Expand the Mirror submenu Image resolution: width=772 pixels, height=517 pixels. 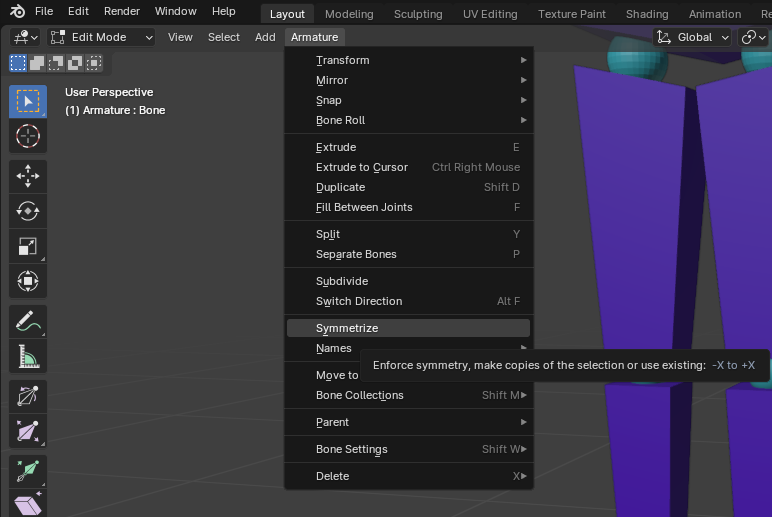(x=409, y=80)
